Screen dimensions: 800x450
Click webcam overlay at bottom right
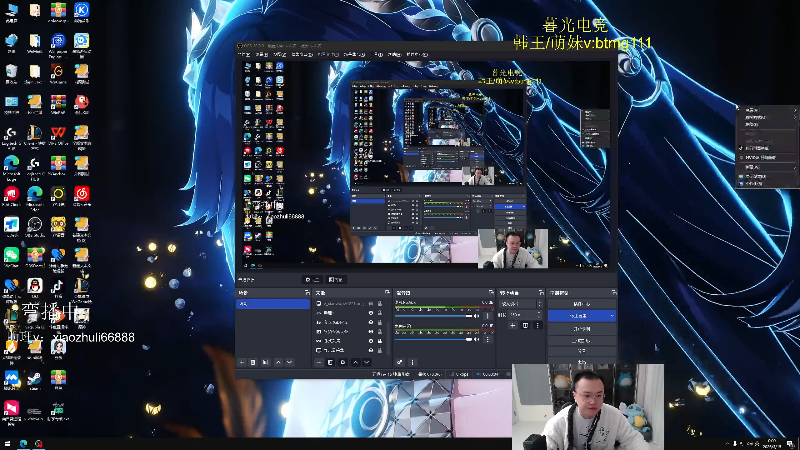[588, 407]
